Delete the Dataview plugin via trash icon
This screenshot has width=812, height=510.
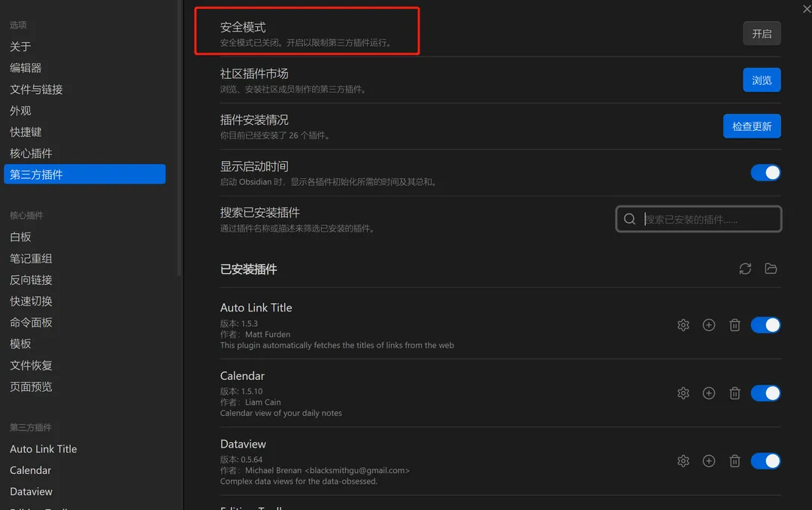(735, 461)
